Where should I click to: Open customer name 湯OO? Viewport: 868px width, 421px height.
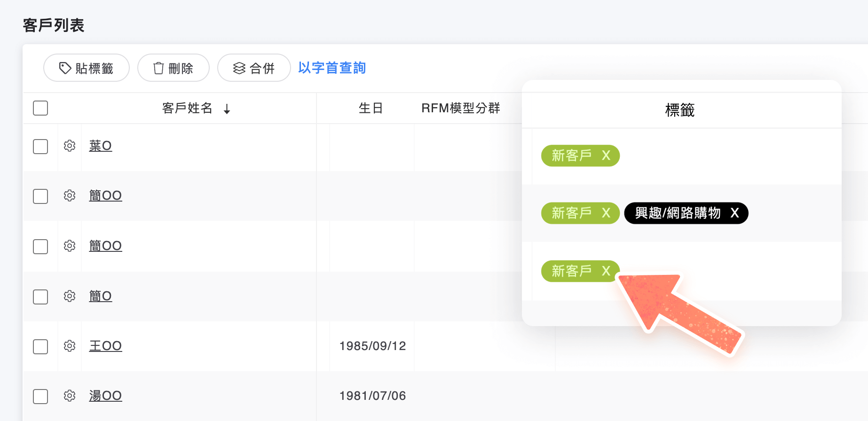pos(105,396)
